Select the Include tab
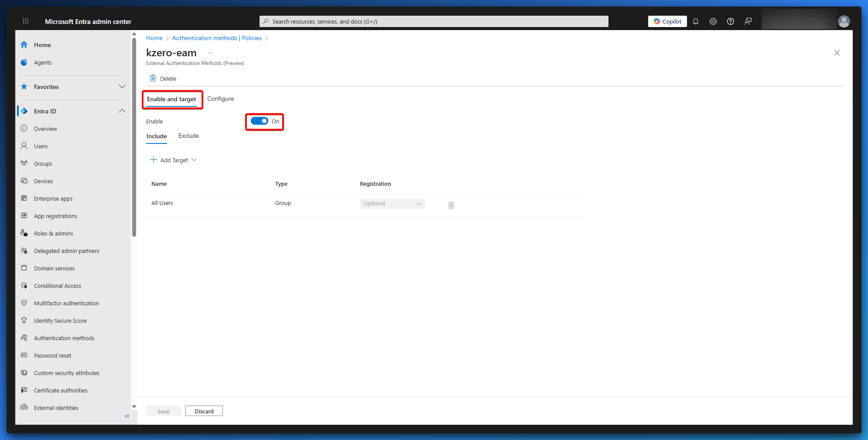Viewport: 868px width, 440px height. click(x=157, y=136)
